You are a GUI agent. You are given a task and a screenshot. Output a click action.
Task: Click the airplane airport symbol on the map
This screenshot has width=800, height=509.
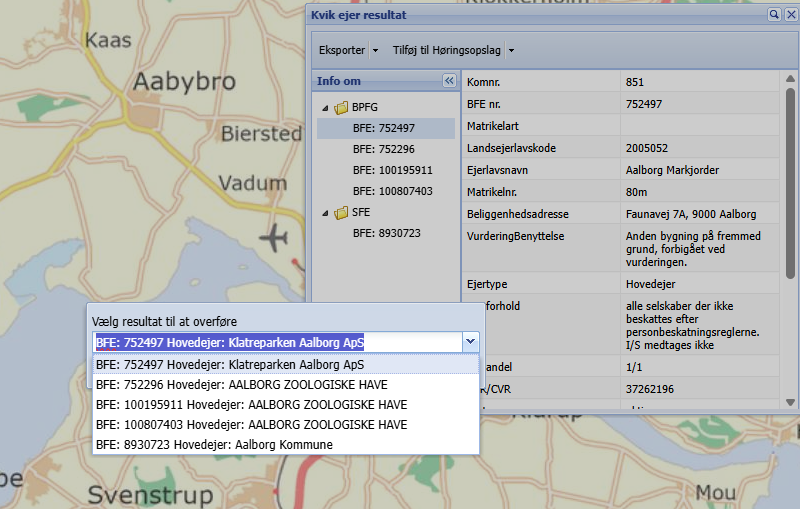273,238
